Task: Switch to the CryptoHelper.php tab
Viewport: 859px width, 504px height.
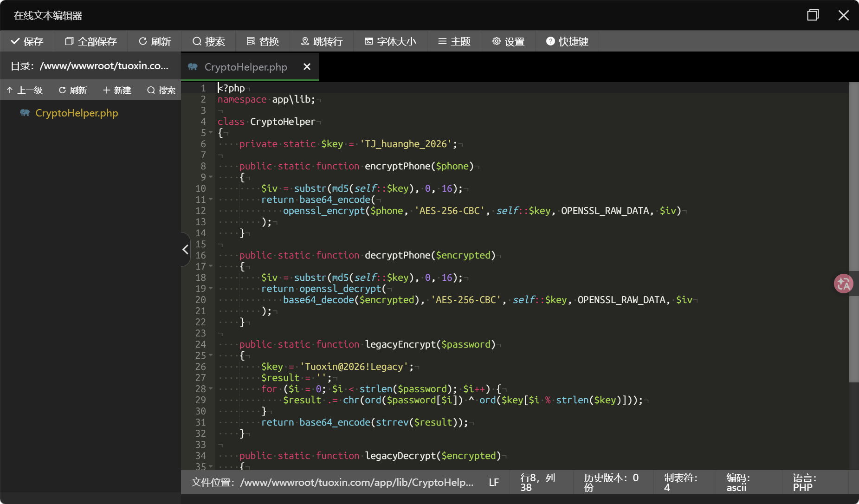Action: coord(245,67)
